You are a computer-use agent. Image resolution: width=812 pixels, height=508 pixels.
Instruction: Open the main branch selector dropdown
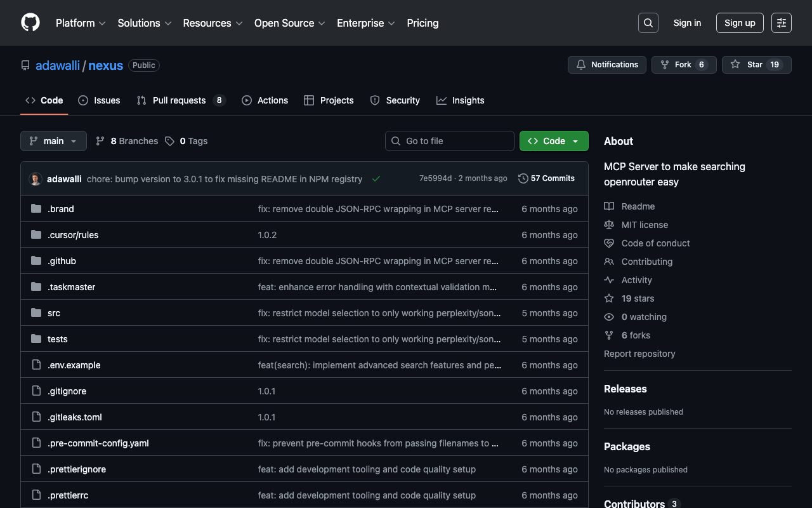[x=53, y=141]
